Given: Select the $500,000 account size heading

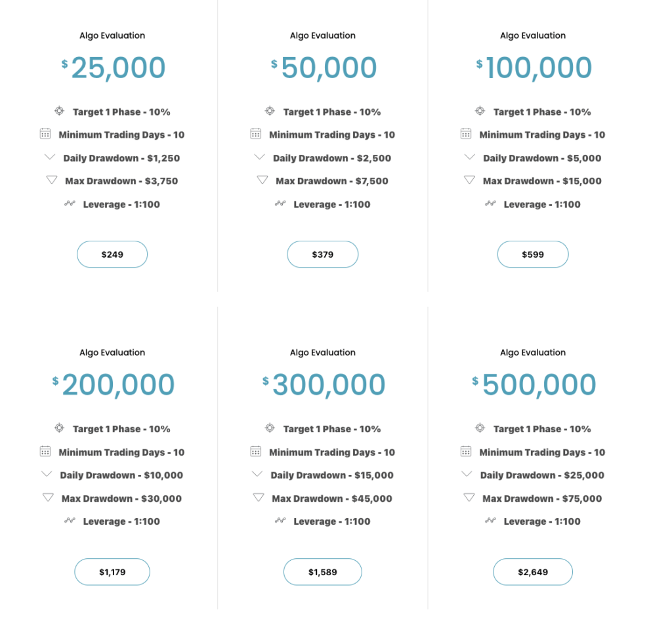Looking at the screenshot, I should point(533,384).
